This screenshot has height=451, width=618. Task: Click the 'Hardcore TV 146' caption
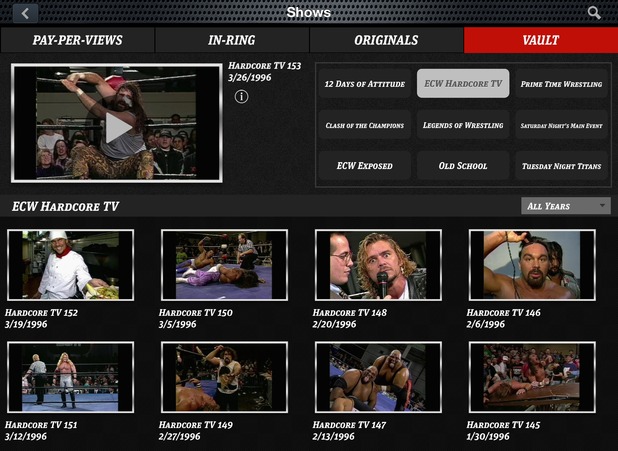point(503,313)
